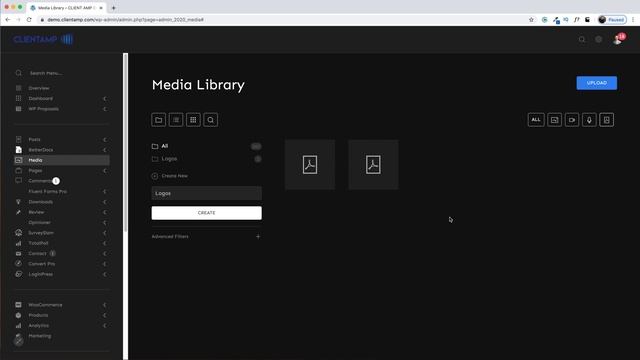640x360 pixels.
Task: Open media search in library toolbar
Action: (x=211, y=120)
